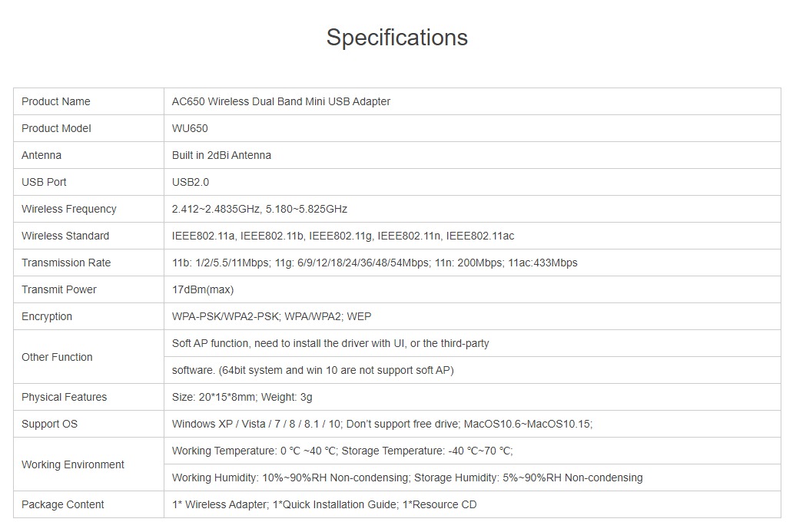Select the Built in 2dBi Antenna text
796x532 pixels.
point(221,155)
